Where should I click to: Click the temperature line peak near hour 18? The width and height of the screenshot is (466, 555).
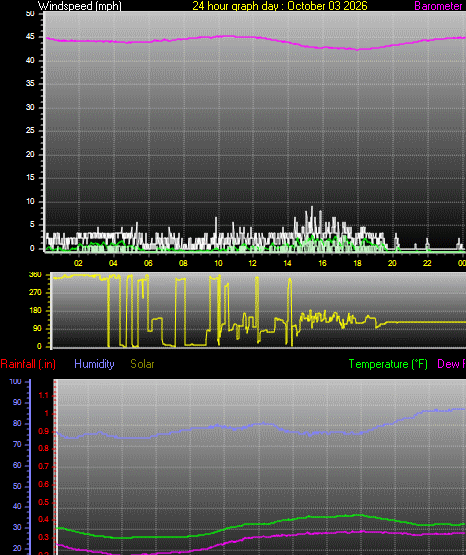click(x=358, y=515)
